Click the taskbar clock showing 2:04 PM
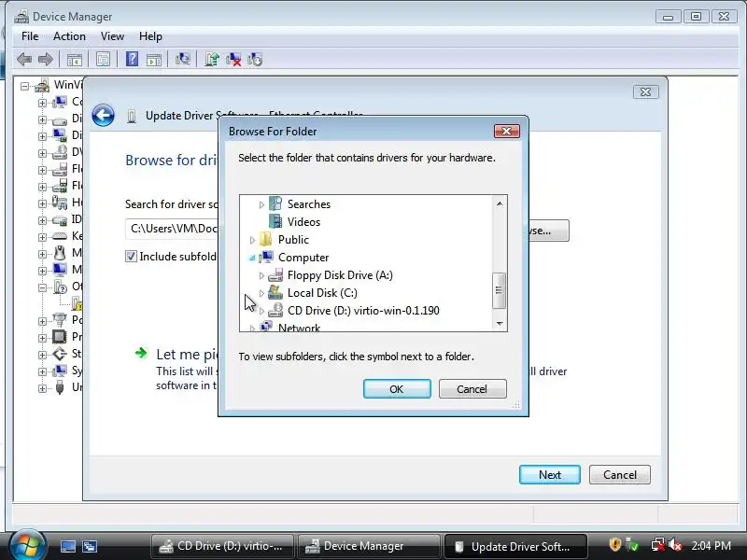Image resolution: width=747 pixels, height=560 pixels. (712, 545)
